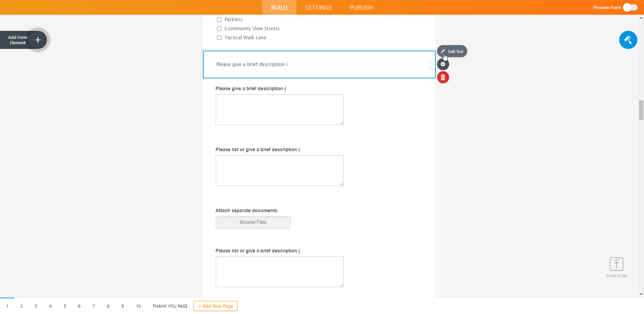
Task: Click the Edit Text pencil icon
Action: coord(443,51)
